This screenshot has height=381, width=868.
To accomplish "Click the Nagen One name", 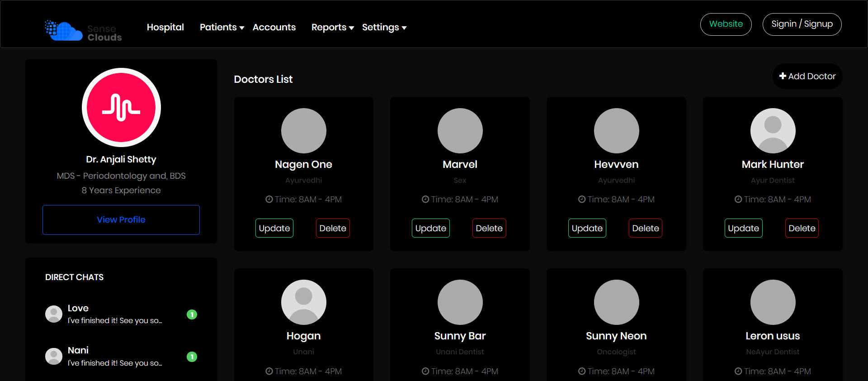I will click(304, 164).
